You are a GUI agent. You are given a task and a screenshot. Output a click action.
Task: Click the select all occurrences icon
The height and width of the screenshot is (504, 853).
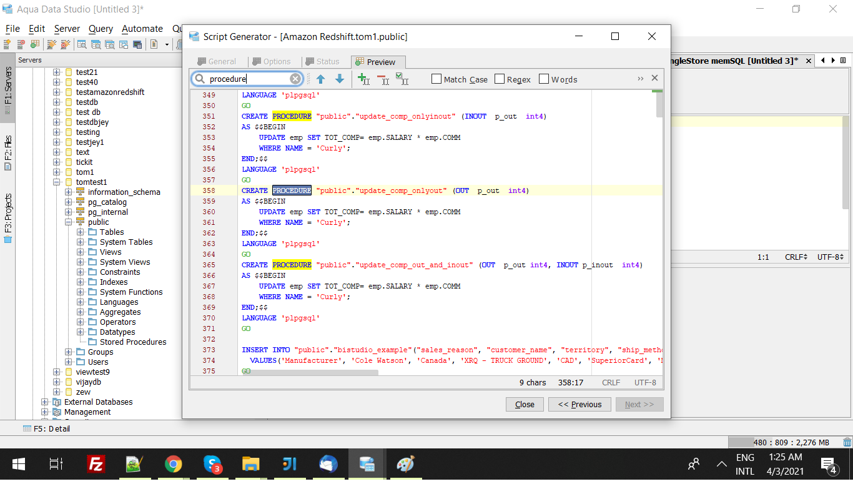tap(402, 79)
